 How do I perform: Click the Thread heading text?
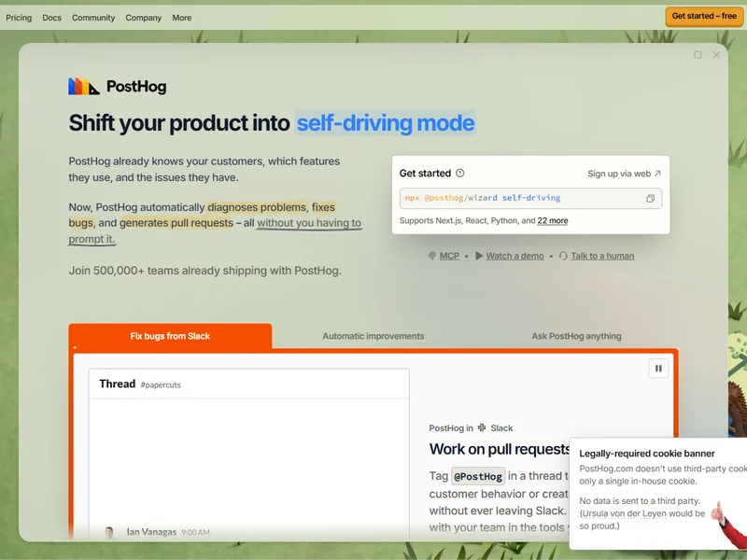pos(118,384)
